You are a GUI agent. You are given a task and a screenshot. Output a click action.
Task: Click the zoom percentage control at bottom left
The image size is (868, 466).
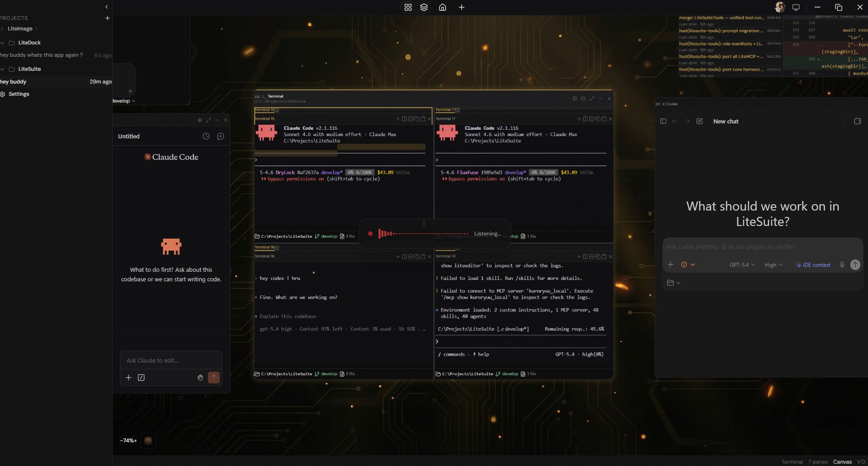pos(128,440)
